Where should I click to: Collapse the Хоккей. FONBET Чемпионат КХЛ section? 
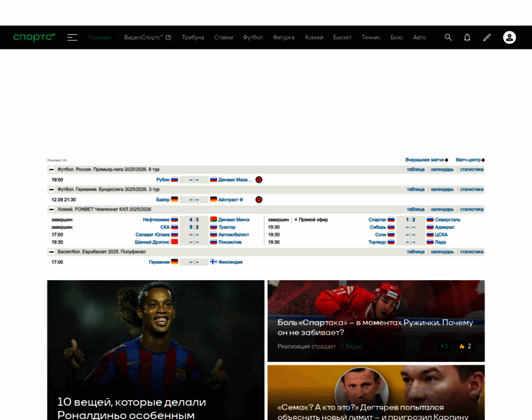(51, 209)
